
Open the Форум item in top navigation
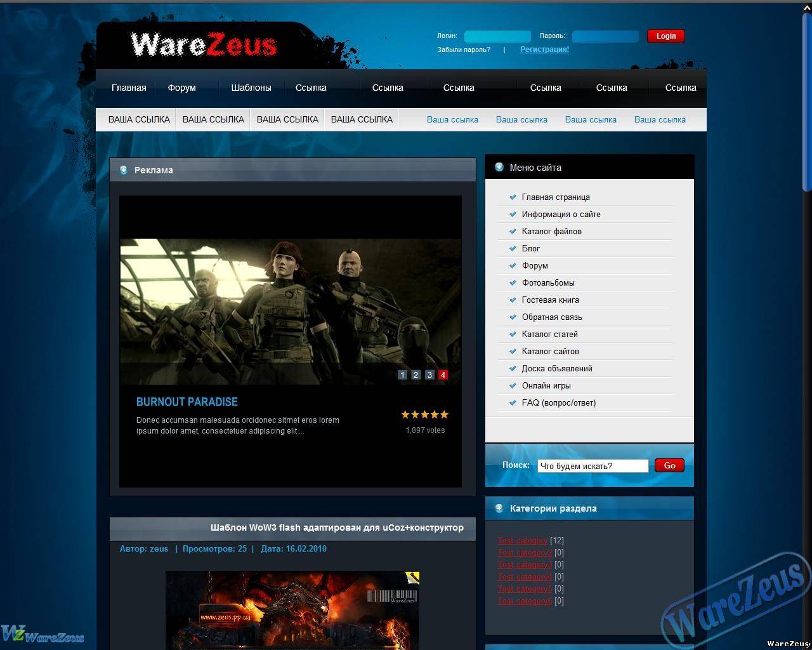181,88
